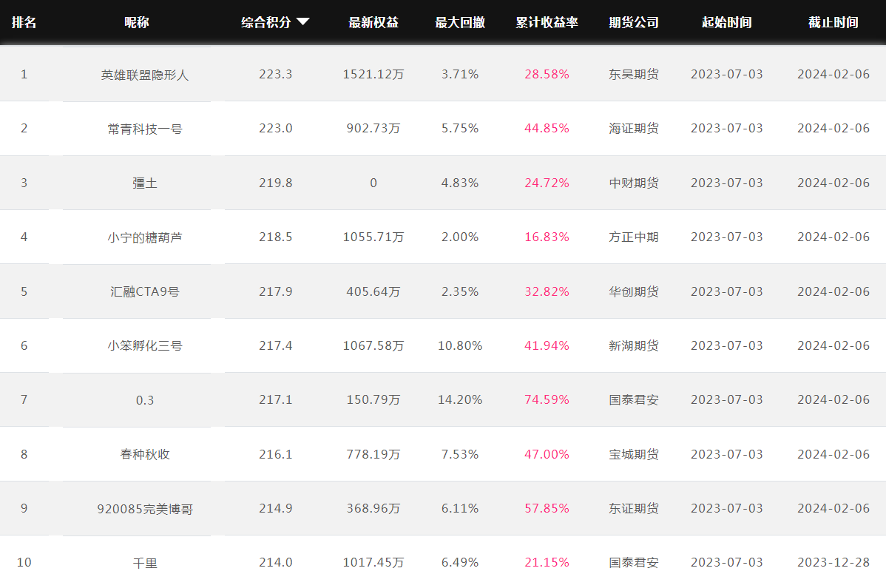
Task: Select equity value 150.79万
Action: [x=373, y=399]
